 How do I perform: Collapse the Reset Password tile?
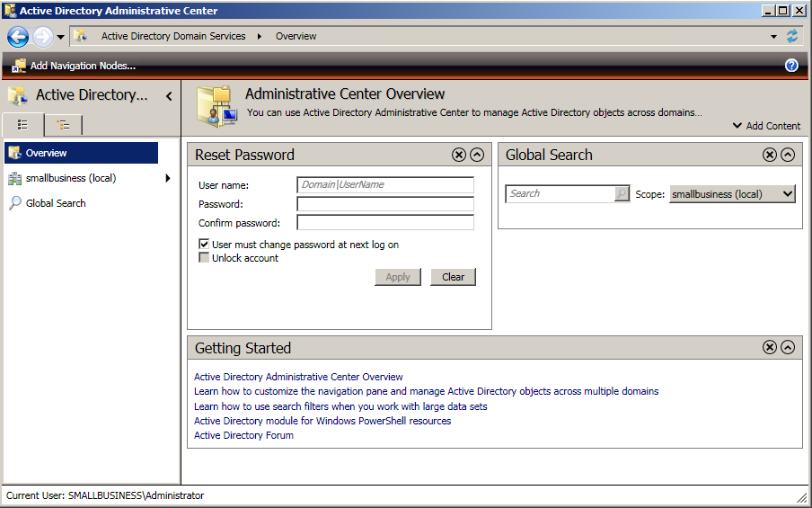477,155
